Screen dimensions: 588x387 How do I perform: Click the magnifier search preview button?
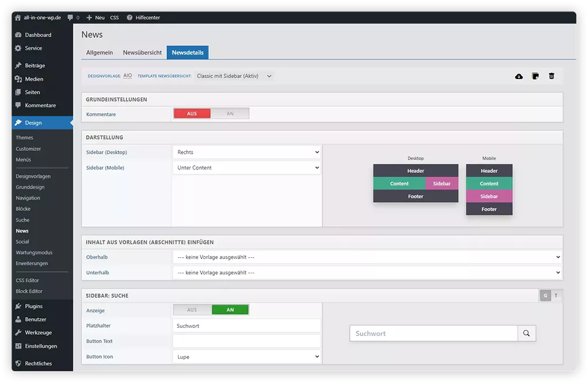tap(527, 334)
